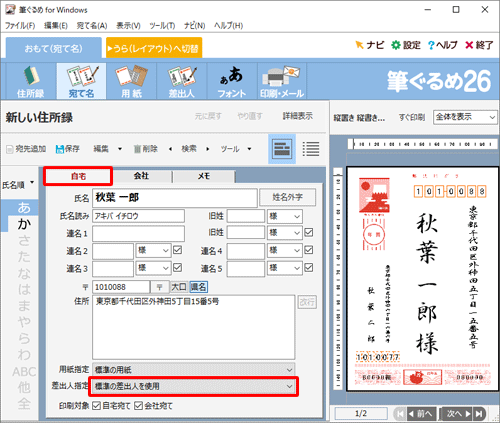Open 設定 settings gear
The image size is (500, 423).
(405, 45)
